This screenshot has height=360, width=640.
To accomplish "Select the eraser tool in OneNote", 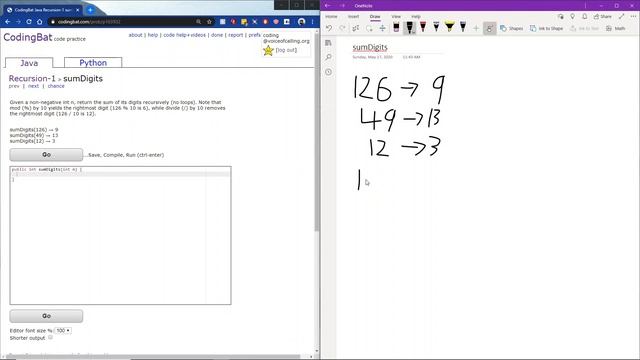I will (x=396, y=28).
